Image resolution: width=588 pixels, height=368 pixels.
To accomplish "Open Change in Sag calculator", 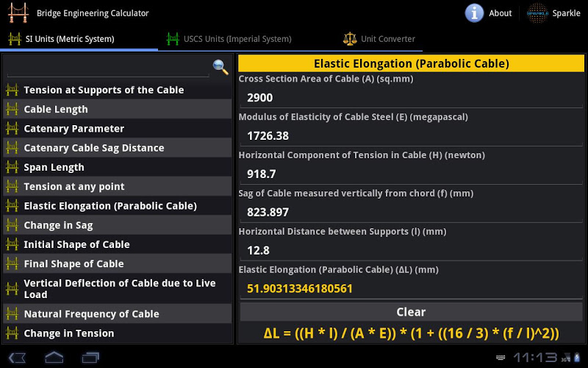I will pos(118,225).
